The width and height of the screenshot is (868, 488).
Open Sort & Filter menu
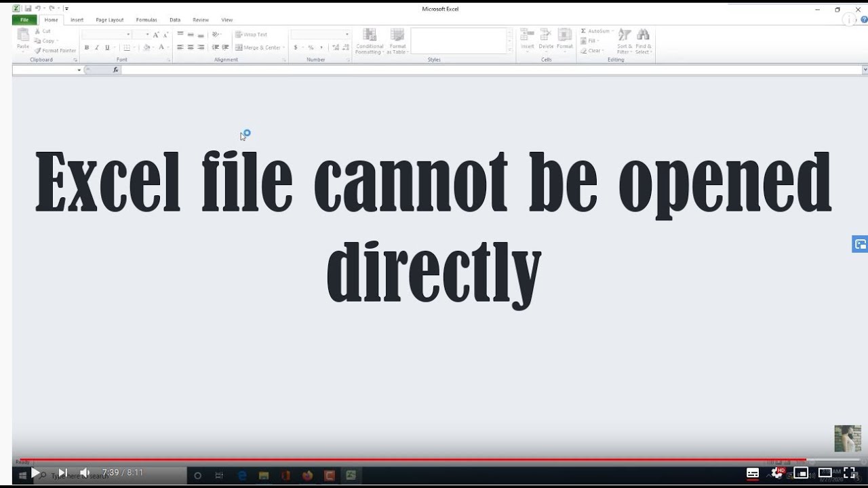point(624,41)
